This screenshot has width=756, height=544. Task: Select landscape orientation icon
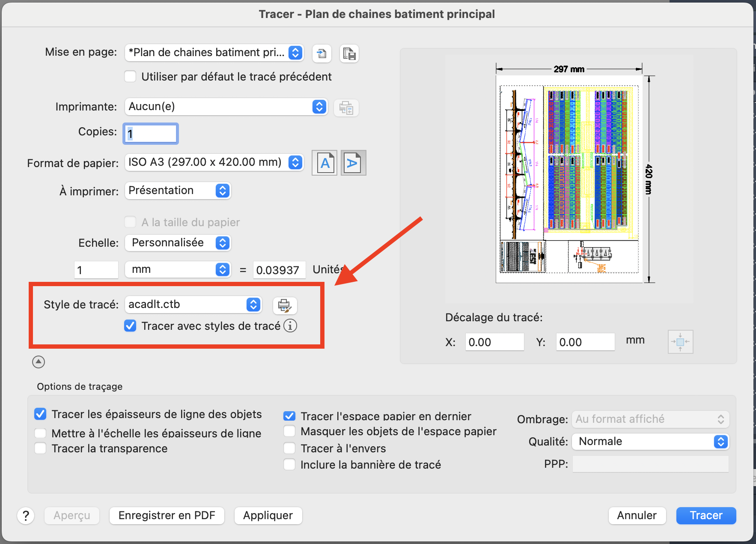click(x=353, y=163)
